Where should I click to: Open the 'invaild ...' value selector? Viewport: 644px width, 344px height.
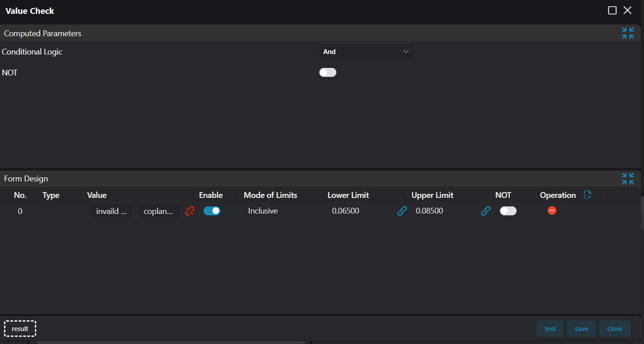[112, 211]
